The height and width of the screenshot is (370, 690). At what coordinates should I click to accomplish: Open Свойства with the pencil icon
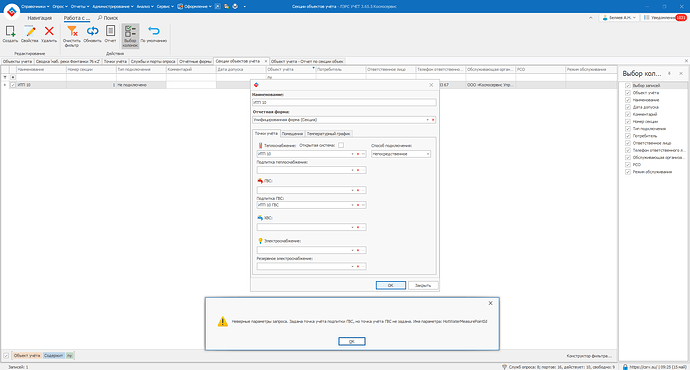[x=30, y=31]
